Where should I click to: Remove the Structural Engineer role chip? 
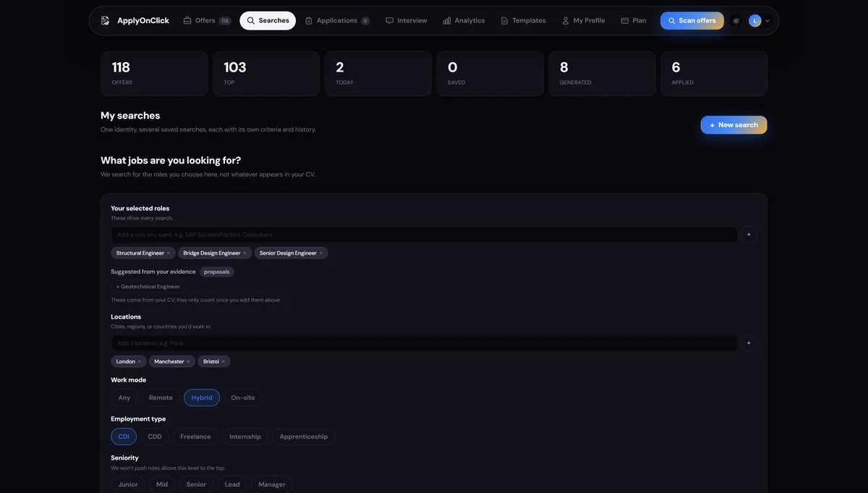point(169,253)
